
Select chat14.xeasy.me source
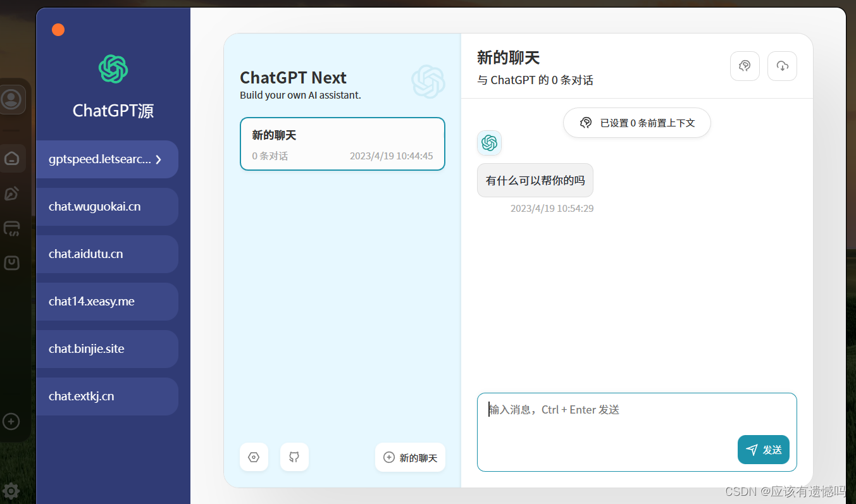[107, 302]
